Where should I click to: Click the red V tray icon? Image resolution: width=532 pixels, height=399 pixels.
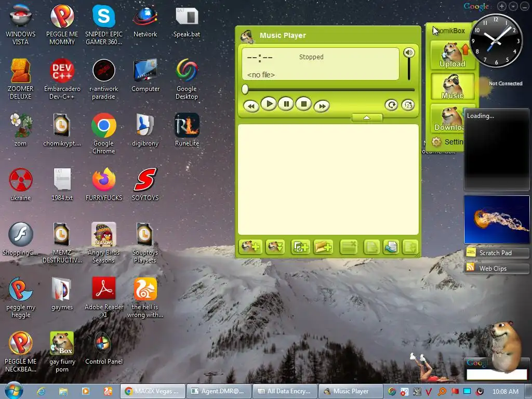429,392
